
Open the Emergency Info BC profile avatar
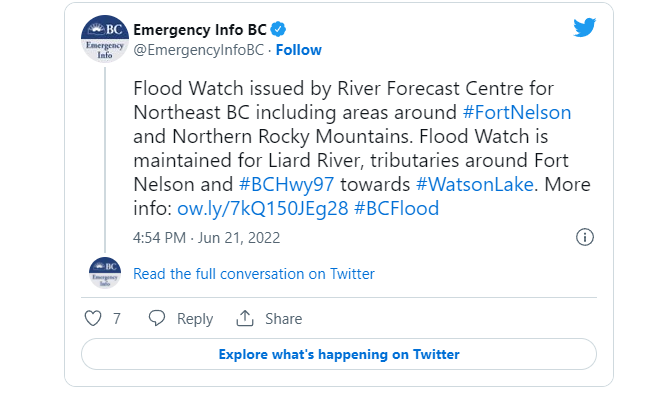click(105, 39)
